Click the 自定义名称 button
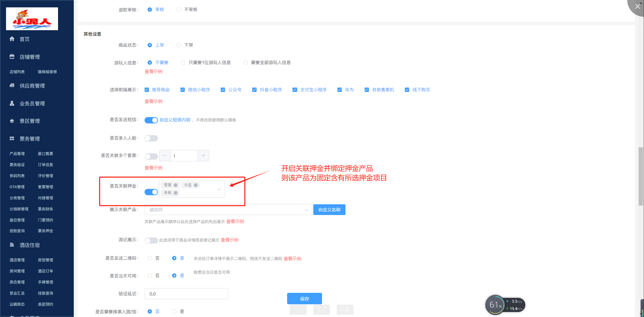This screenshot has width=644, height=317. [329, 210]
